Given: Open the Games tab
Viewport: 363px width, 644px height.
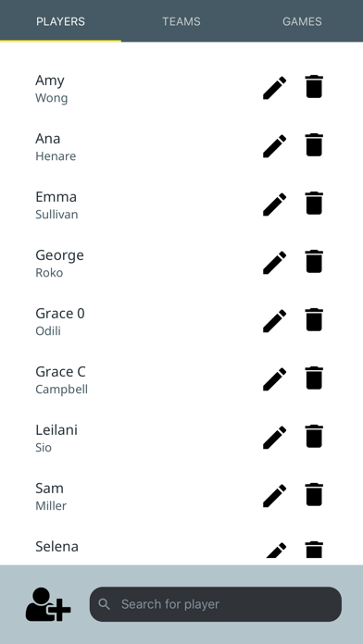Looking at the screenshot, I should pyautogui.click(x=302, y=21).
